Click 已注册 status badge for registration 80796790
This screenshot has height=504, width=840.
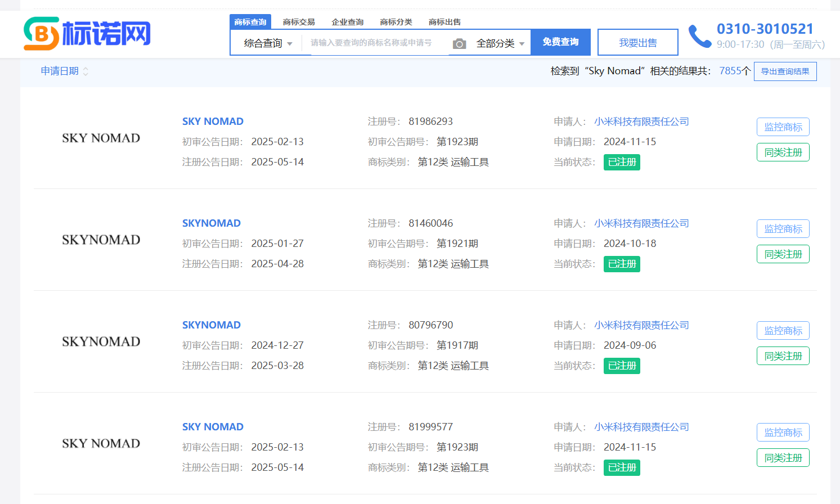coord(622,366)
